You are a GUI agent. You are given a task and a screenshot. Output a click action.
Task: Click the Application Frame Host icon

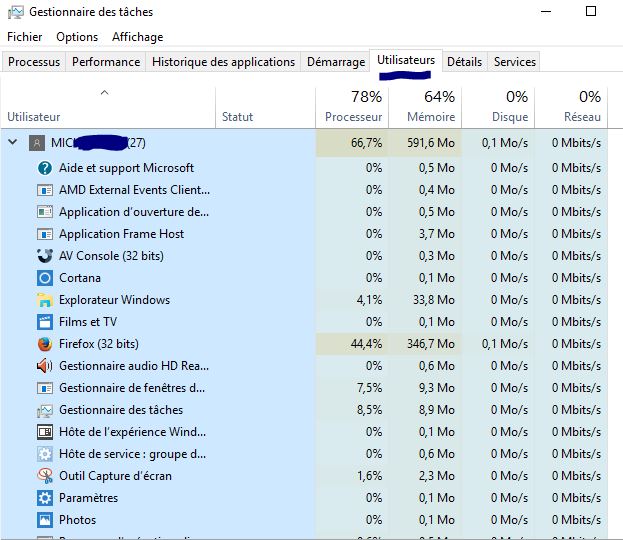45,234
